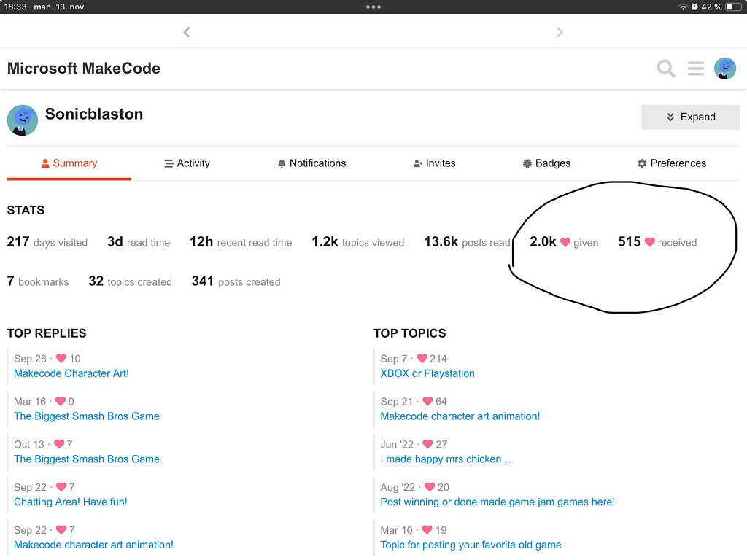747x560 pixels.
Task: Click the list icon on Activity tab
Action: tap(166, 163)
